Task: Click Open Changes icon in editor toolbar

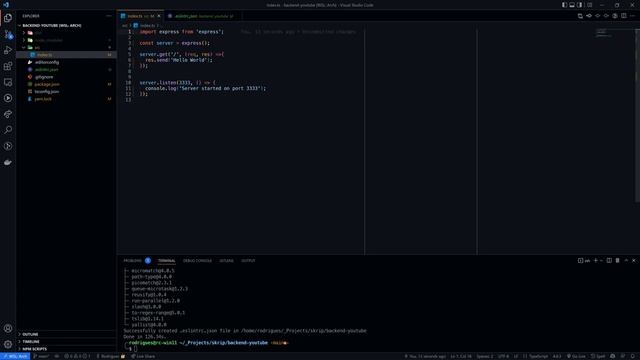Action: [x=580, y=16]
